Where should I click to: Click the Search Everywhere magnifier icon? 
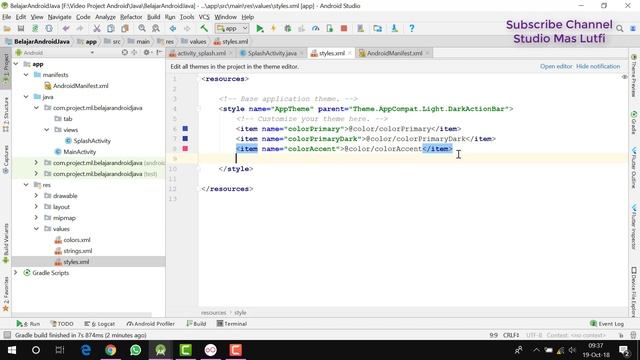[x=620, y=29]
